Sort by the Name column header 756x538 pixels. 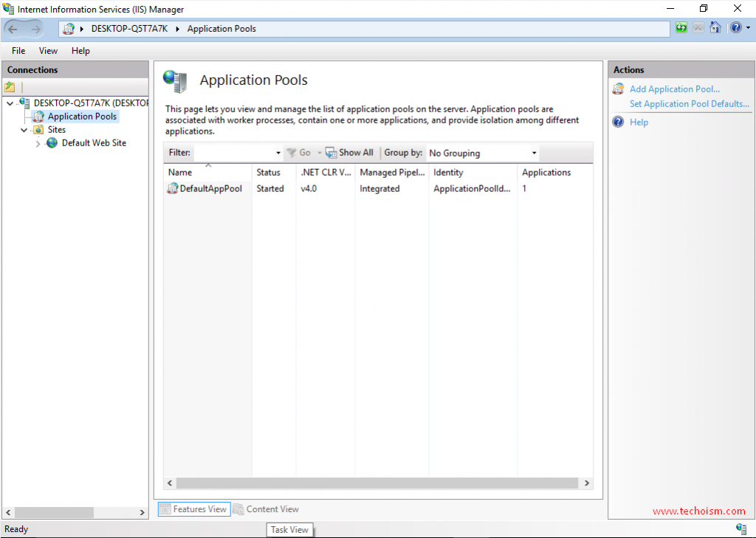[207, 172]
